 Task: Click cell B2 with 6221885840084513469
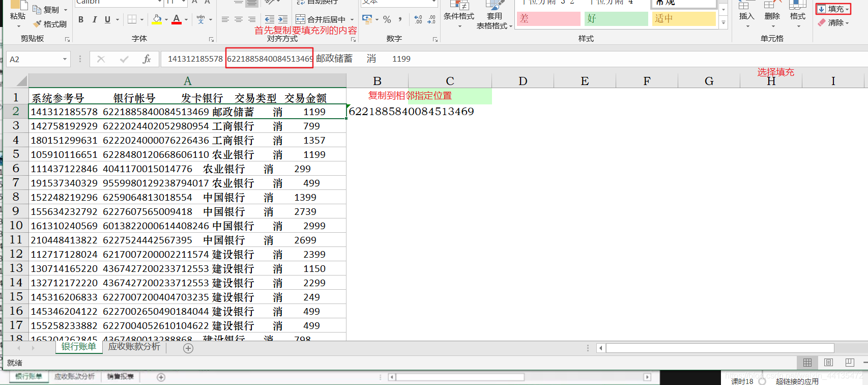[377, 112]
